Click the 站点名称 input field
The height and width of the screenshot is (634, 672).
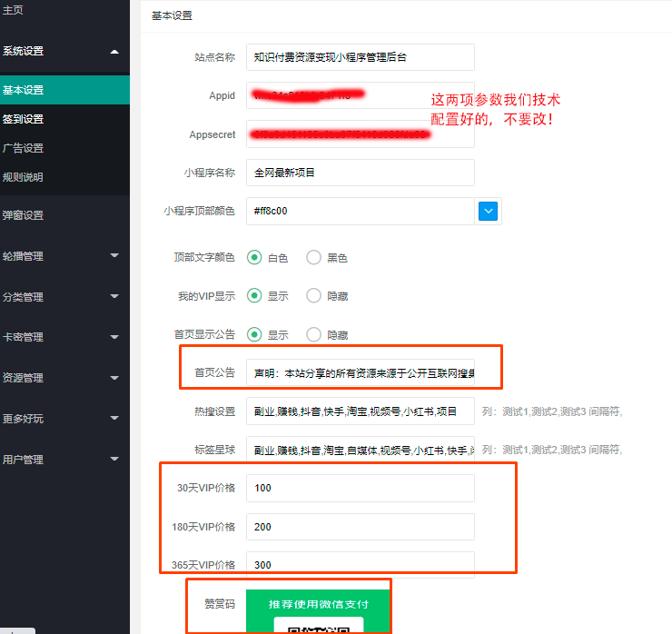[x=360, y=57]
